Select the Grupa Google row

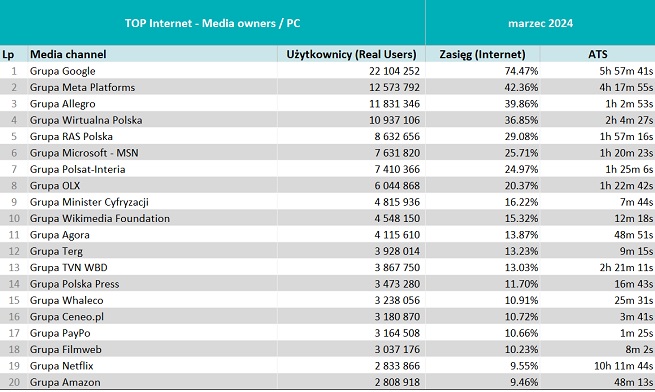click(328, 71)
